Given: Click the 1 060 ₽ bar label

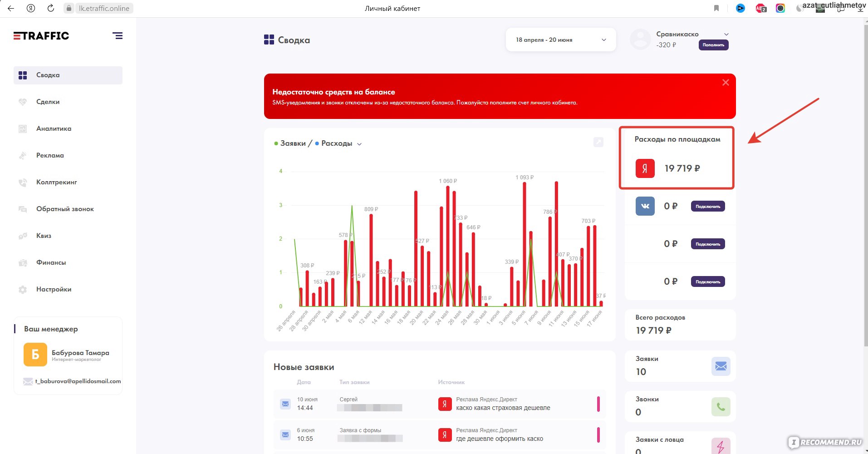Looking at the screenshot, I should coord(448,181).
